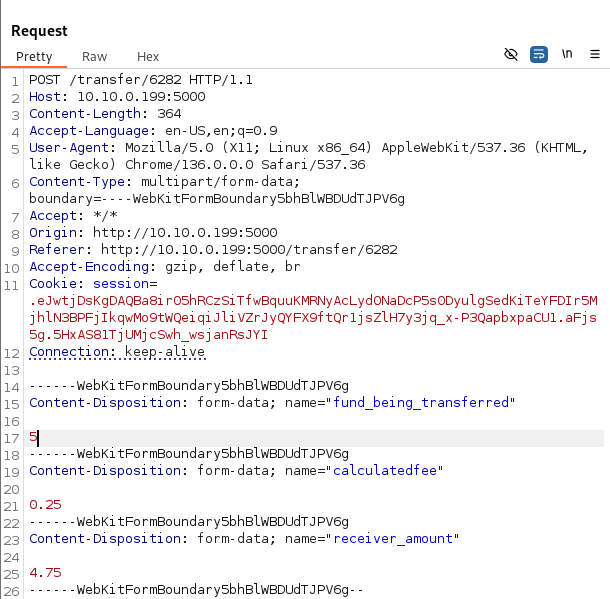Click the fund_being_transferred field name
Screen dimensions: 610x599
tap(421, 403)
